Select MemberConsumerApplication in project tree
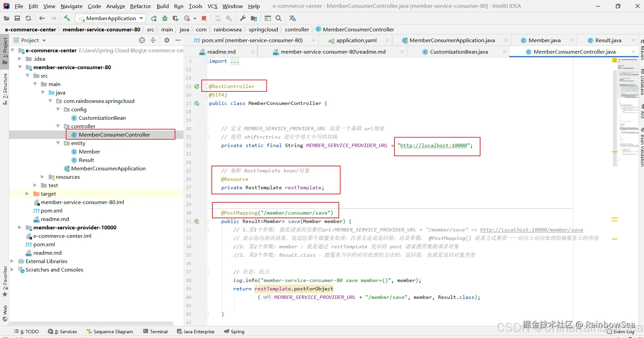The width and height of the screenshot is (644, 338). pos(108,168)
